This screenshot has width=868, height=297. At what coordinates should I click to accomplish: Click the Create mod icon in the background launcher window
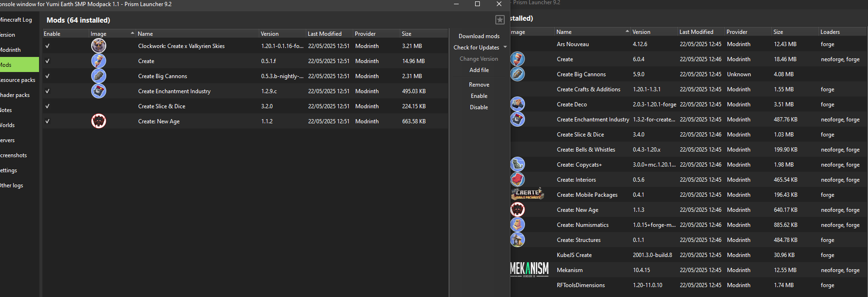517,59
